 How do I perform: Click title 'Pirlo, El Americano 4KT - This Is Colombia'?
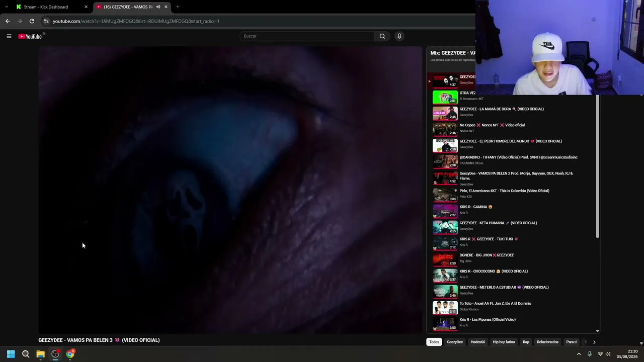point(504,191)
